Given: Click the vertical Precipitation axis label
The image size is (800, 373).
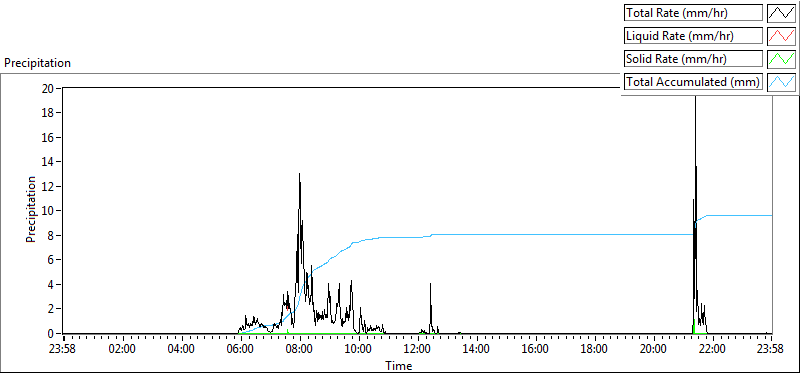Looking at the screenshot, I should pyautogui.click(x=31, y=209).
